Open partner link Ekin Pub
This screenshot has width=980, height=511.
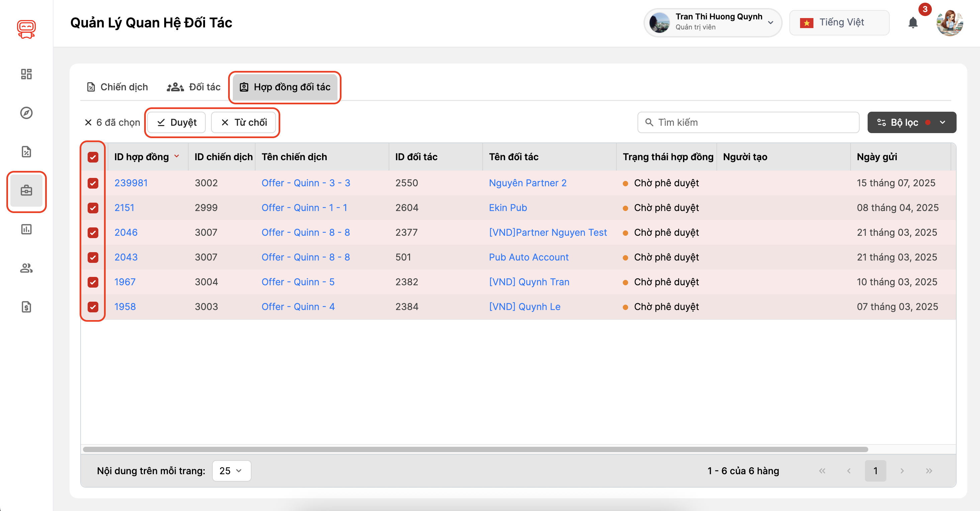point(507,208)
